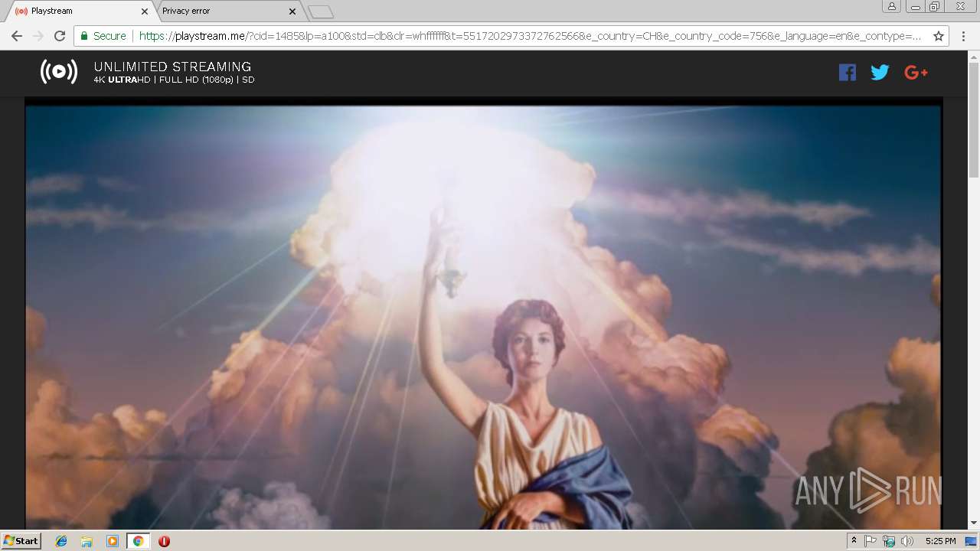980x551 pixels.
Task: Open the volume speaker tray icon
Action: click(x=907, y=541)
